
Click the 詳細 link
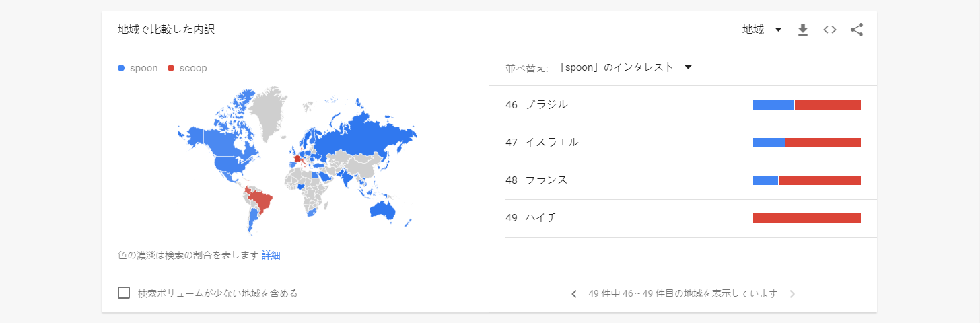click(x=271, y=255)
